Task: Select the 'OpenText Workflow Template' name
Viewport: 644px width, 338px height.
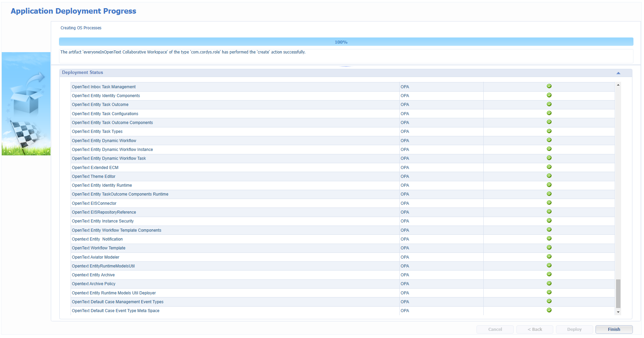Action: pos(99,248)
